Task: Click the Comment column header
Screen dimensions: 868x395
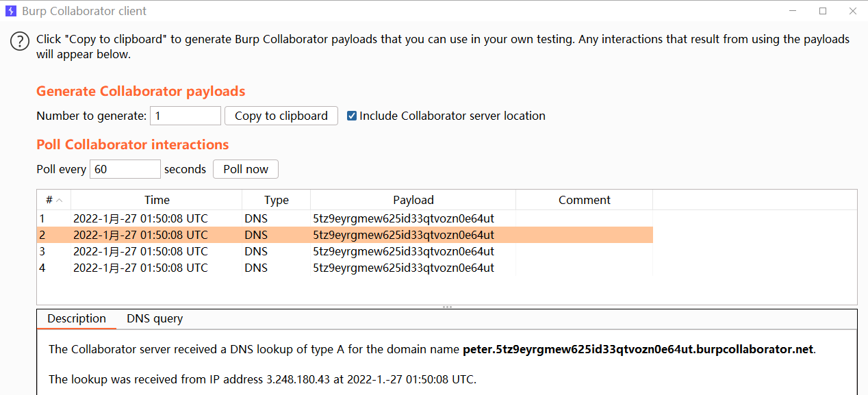Action: (585, 200)
